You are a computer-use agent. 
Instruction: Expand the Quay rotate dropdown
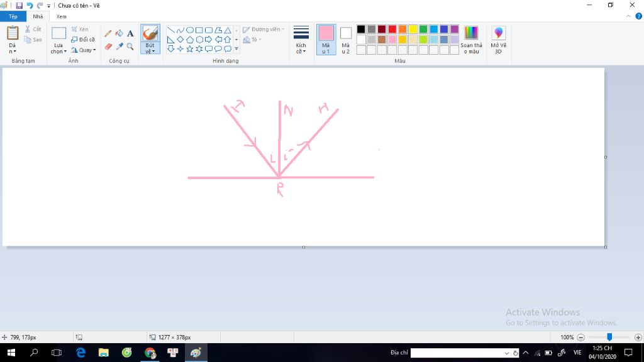(84, 50)
